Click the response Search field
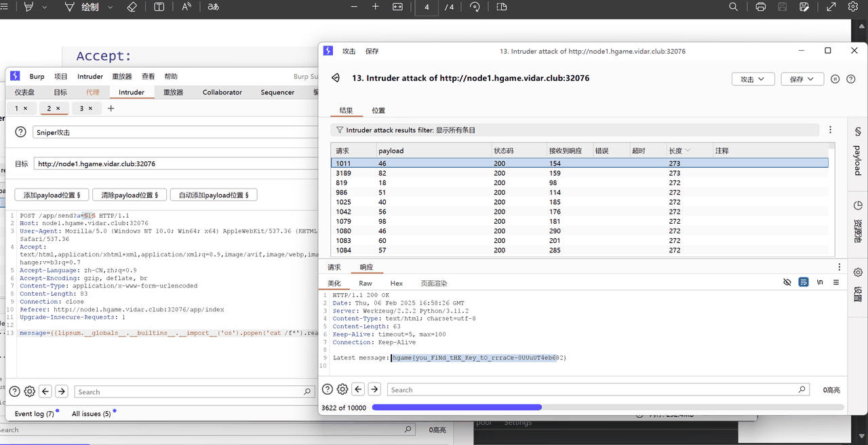This screenshot has height=445, width=868. [x=599, y=389]
